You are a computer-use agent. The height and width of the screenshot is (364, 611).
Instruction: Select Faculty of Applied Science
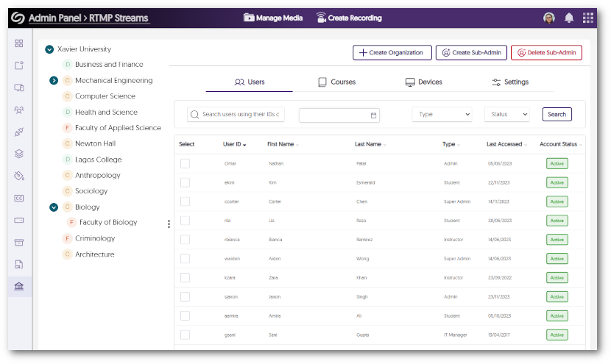118,128
